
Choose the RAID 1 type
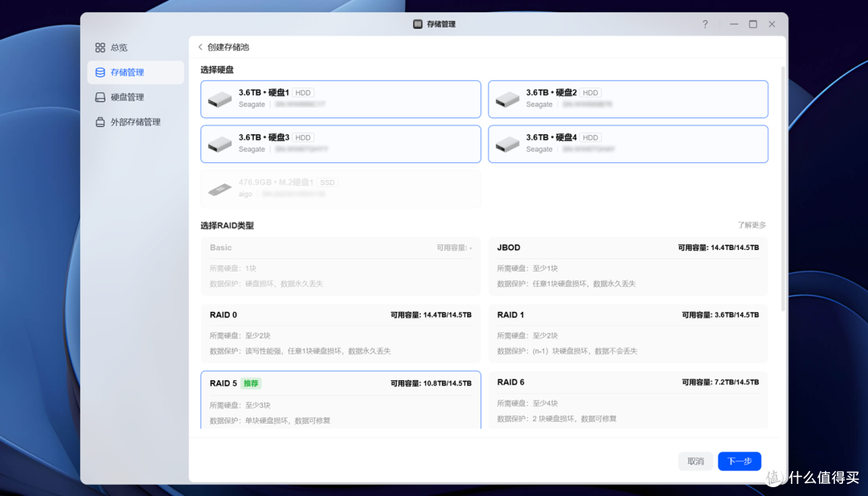tap(628, 334)
